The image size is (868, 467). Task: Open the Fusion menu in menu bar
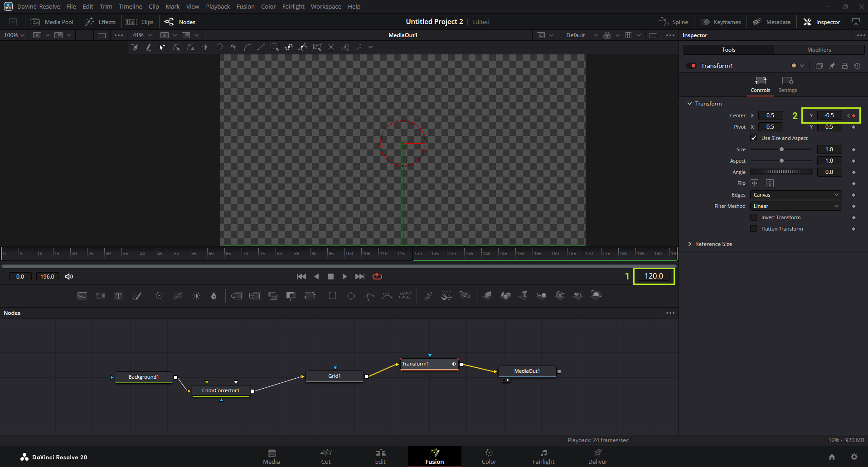tap(245, 6)
